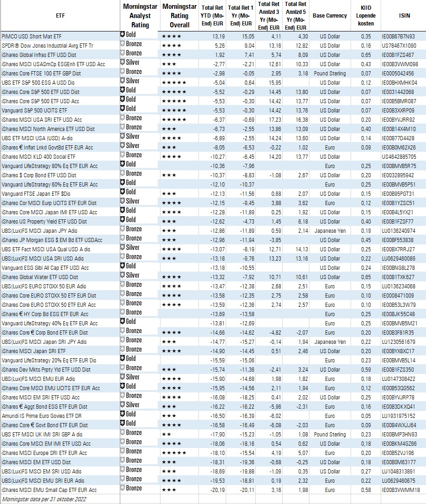Click the Silver medal icon for iShares Global Water ETF
The width and height of the screenshot is (426, 504).
pos(123,275)
